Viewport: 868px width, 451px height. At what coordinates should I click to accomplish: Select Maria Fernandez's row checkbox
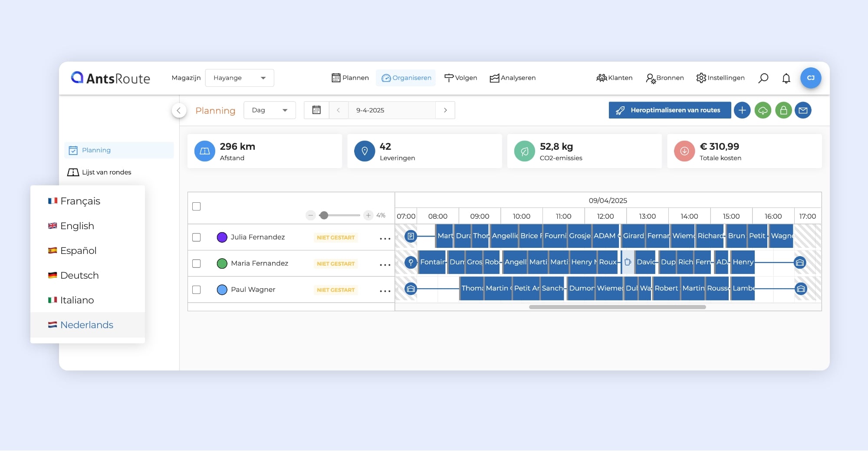click(x=197, y=263)
